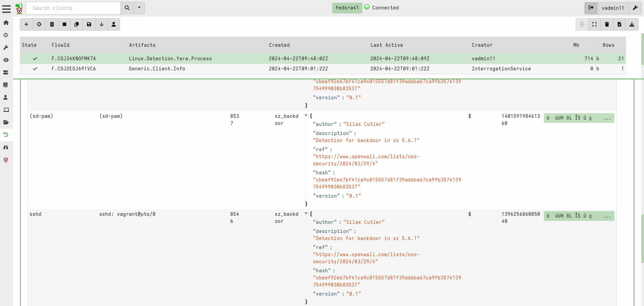Open the View Artifacts wrench icon in the sidebar

click(x=6, y=47)
